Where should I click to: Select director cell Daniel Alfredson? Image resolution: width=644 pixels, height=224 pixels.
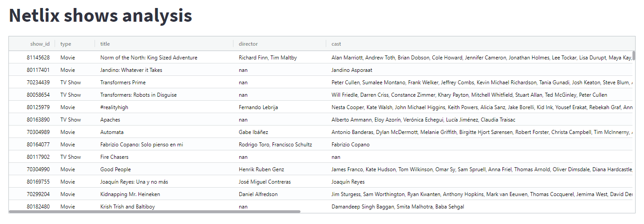click(x=280, y=194)
